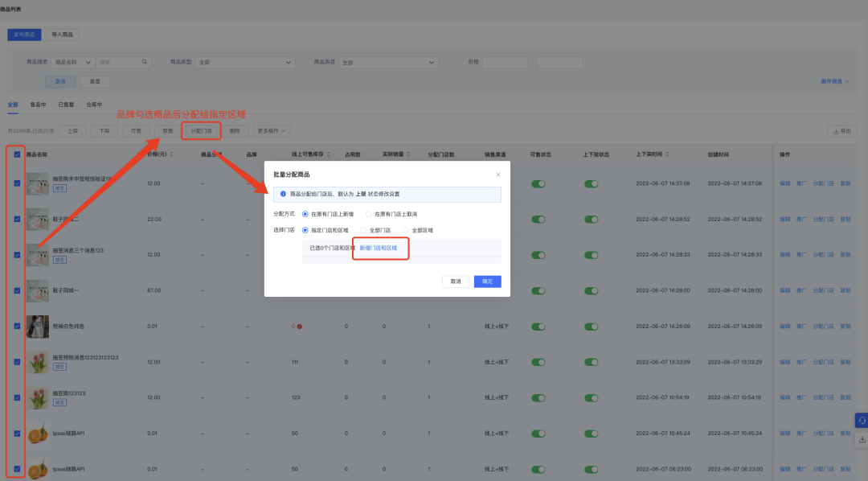The height and width of the screenshot is (481, 868).
Task: Click 分配门店 link for 14:28:33 row
Action: (823, 255)
